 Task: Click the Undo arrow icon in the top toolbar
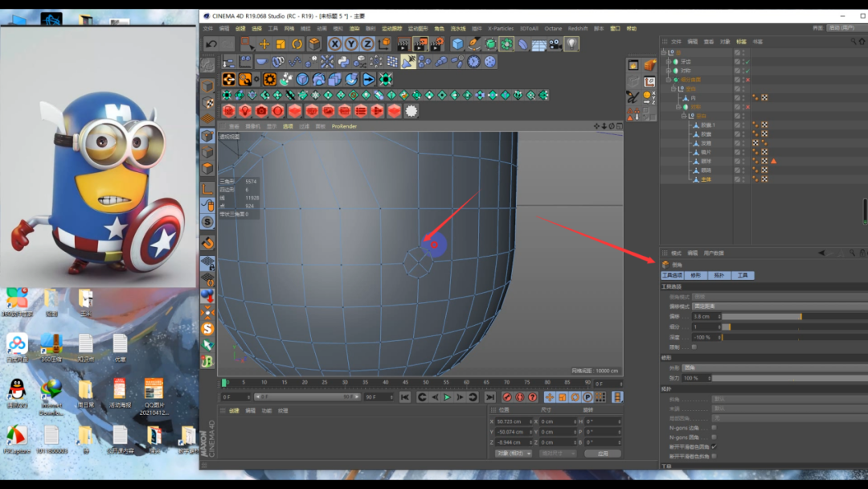[x=211, y=43]
